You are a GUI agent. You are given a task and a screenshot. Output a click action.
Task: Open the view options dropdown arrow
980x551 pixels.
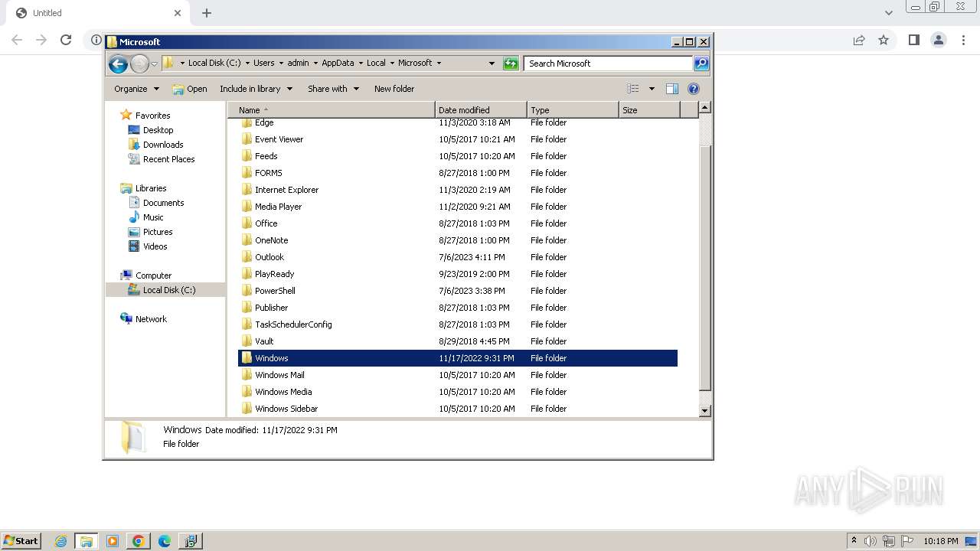point(652,89)
